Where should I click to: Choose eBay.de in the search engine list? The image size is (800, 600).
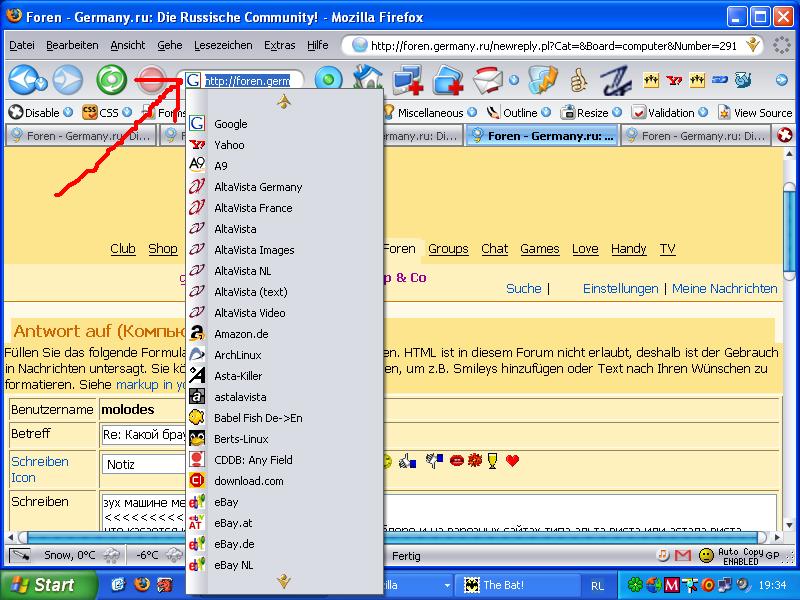click(285, 543)
